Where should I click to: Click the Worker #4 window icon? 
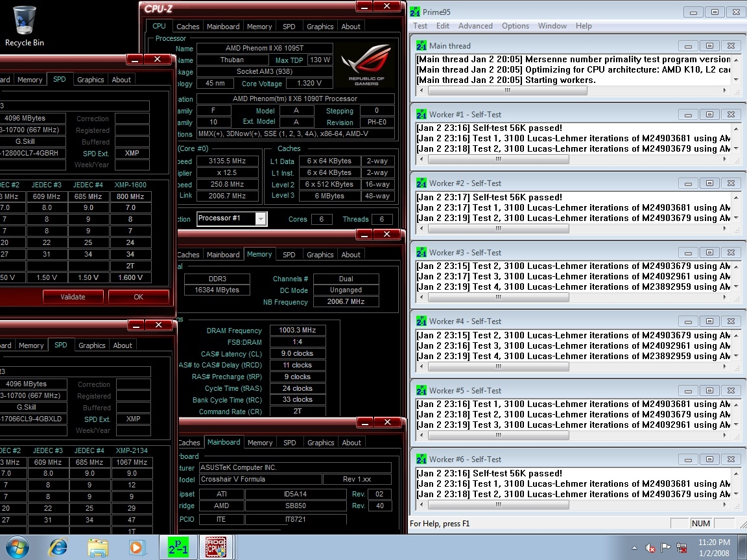[x=421, y=321]
